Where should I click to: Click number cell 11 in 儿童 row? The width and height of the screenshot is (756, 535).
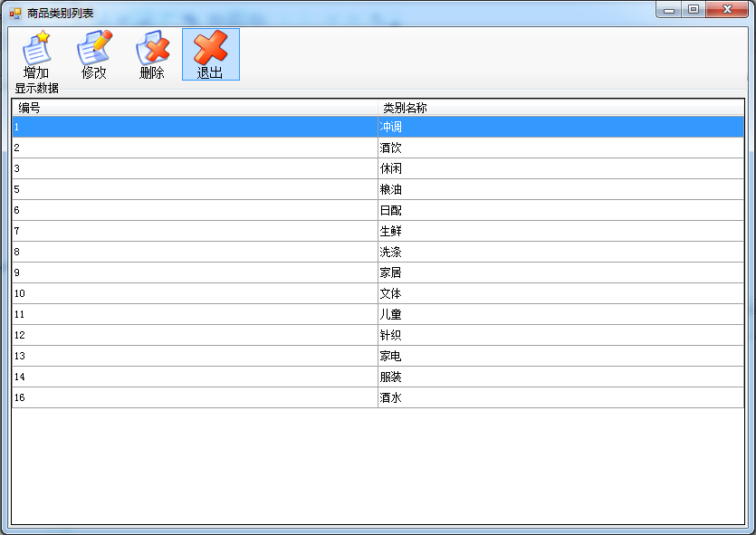(195, 314)
